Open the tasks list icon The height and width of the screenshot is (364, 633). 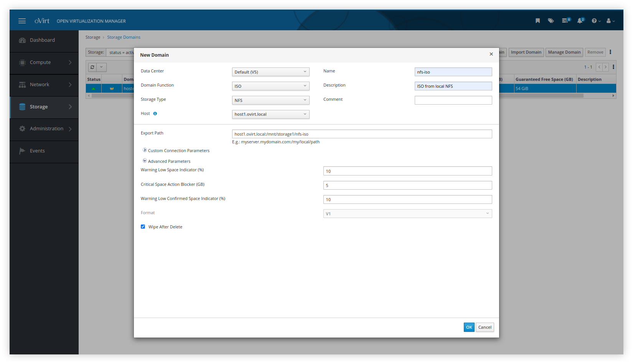point(565,21)
